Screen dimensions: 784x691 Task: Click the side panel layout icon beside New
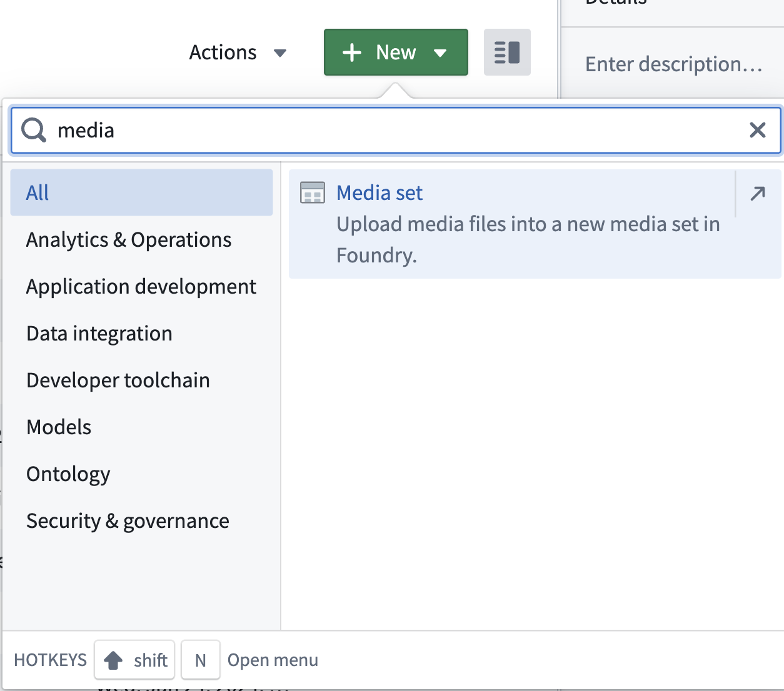tap(506, 52)
